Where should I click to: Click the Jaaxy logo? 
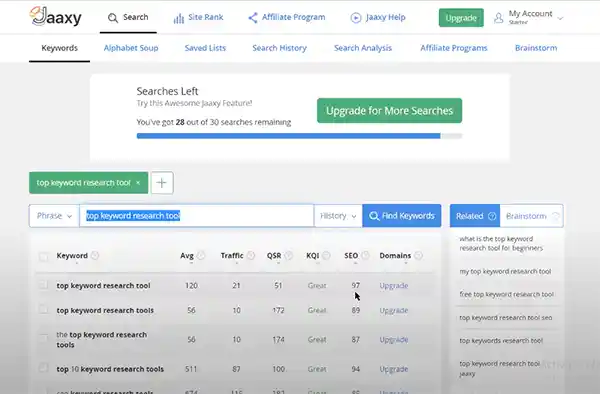point(55,16)
